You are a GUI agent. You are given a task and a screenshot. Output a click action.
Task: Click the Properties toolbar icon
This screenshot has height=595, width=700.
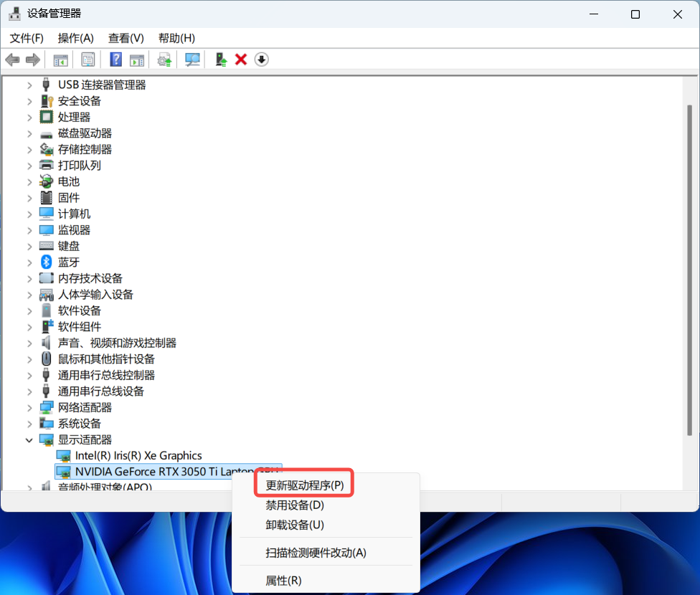coord(88,59)
